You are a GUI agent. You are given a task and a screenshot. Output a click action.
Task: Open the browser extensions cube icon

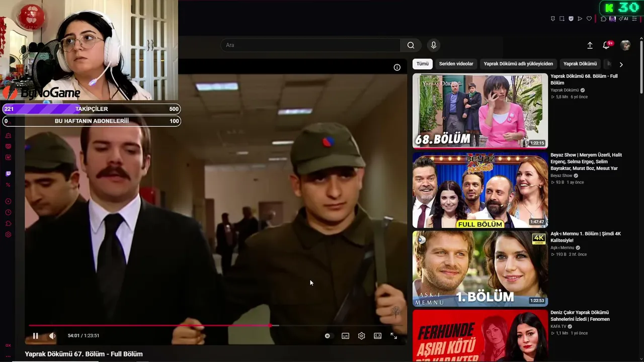pyautogui.click(x=604, y=19)
